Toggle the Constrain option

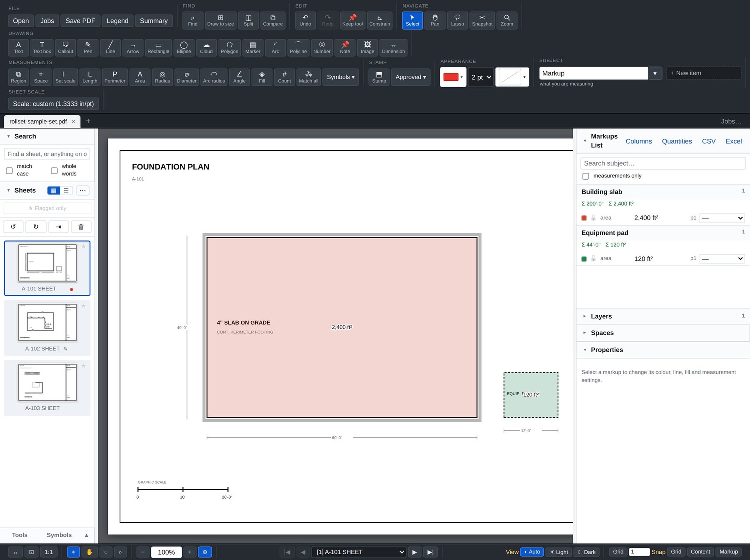point(379,20)
